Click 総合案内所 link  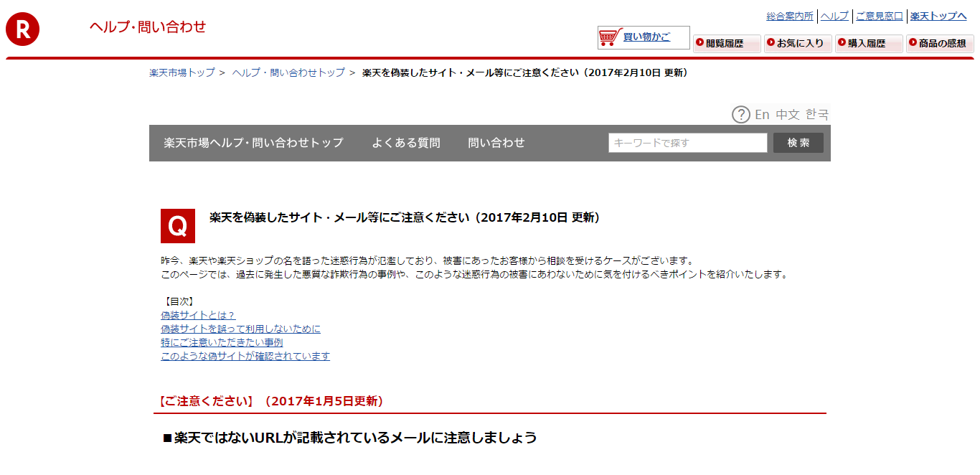790,16
